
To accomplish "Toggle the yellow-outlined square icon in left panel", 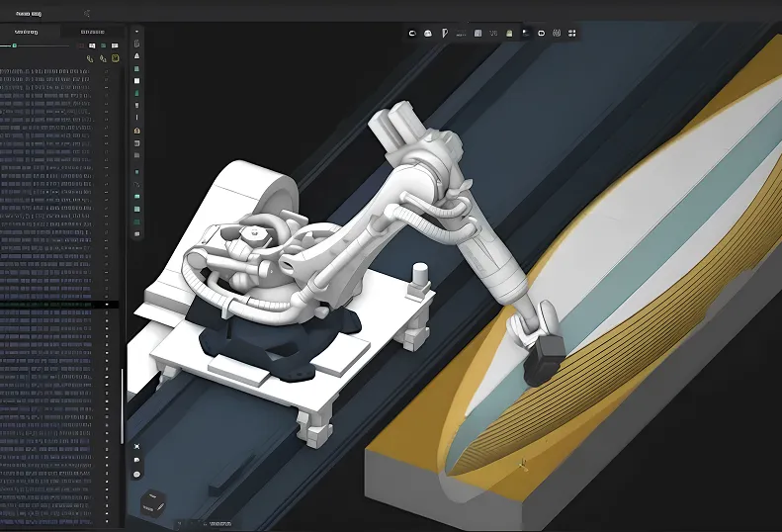I will (115, 58).
